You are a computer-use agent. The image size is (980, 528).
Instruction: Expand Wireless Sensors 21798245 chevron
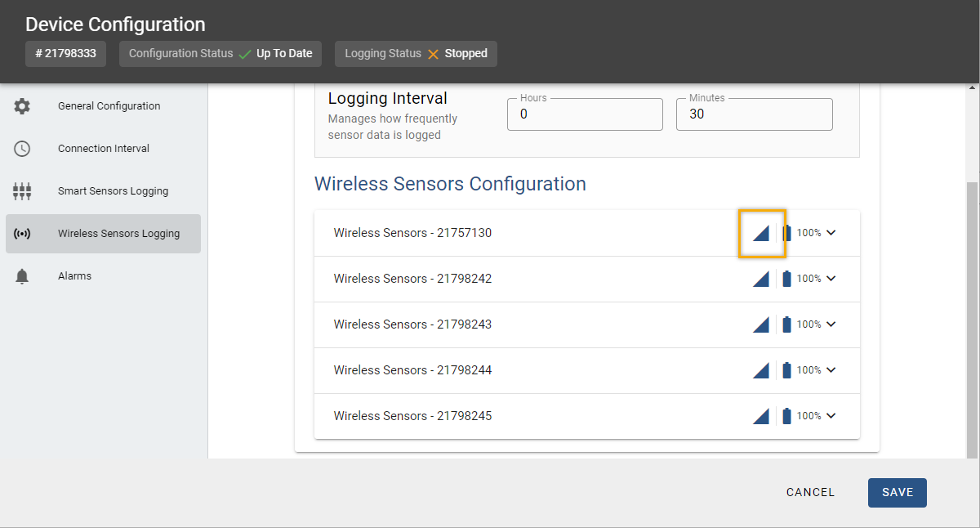[x=831, y=416]
